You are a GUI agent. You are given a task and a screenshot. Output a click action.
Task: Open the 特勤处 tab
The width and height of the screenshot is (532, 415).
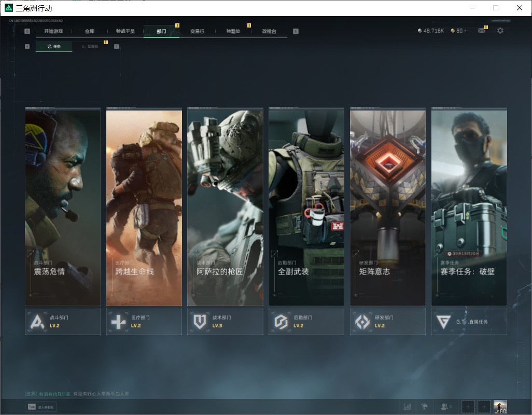(x=233, y=31)
